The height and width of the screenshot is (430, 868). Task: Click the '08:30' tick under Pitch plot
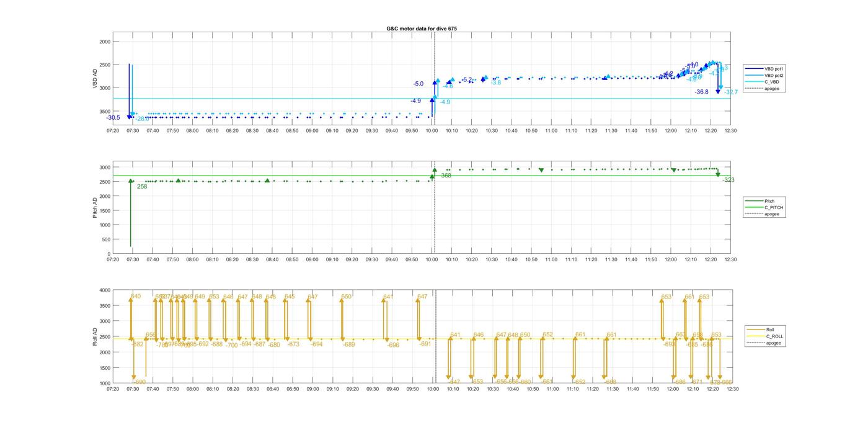(252, 260)
